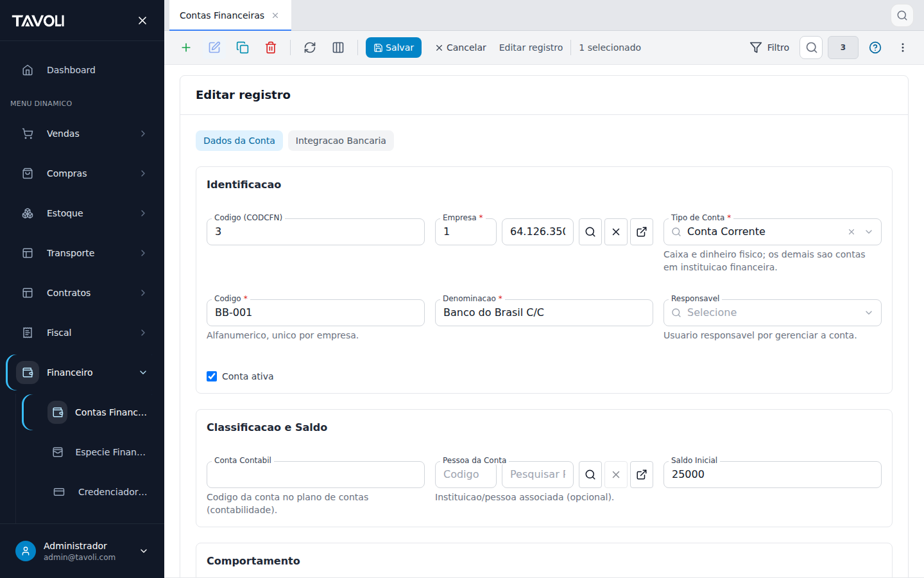
Task: Click the Empresa code field
Action: coord(466,232)
